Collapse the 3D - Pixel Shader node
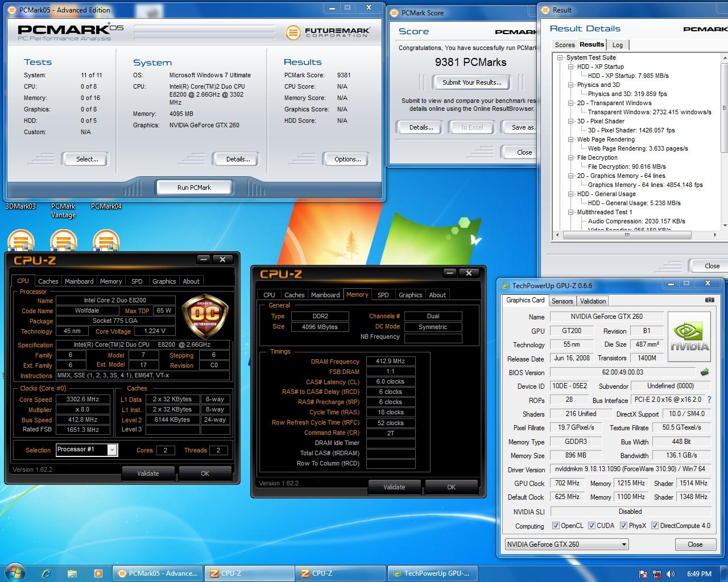Screen dimensions: 728x582 tap(571, 121)
